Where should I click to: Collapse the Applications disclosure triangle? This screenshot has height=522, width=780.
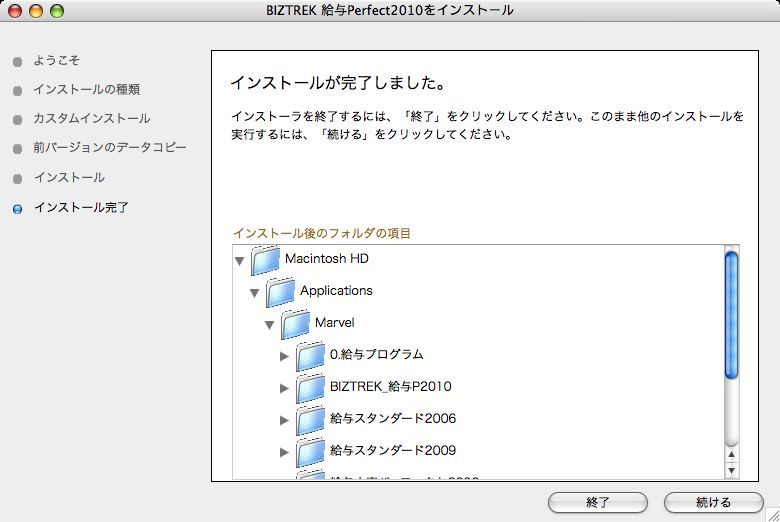click(x=254, y=293)
